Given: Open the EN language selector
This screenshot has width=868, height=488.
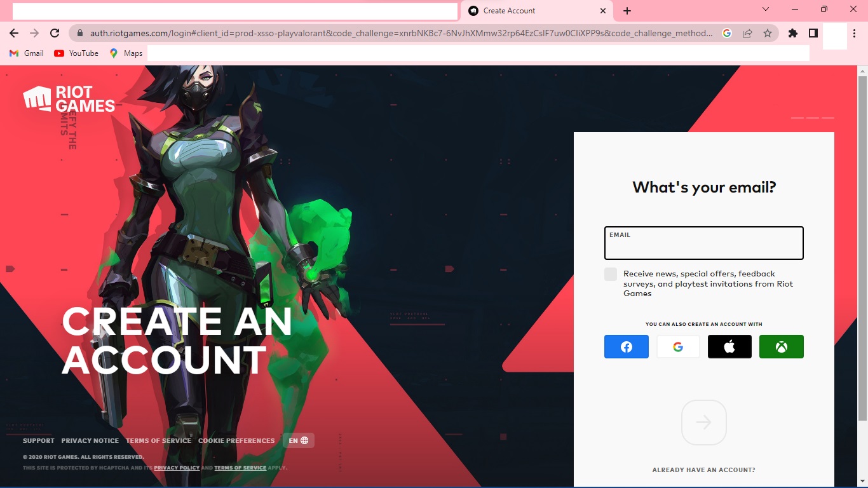Looking at the screenshot, I should (x=298, y=440).
